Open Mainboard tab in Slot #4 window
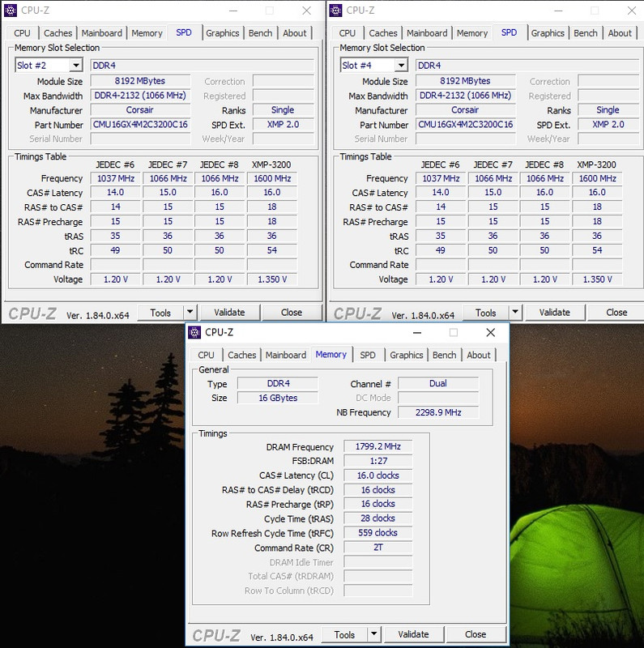The image size is (644, 648). pyautogui.click(x=427, y=33)
